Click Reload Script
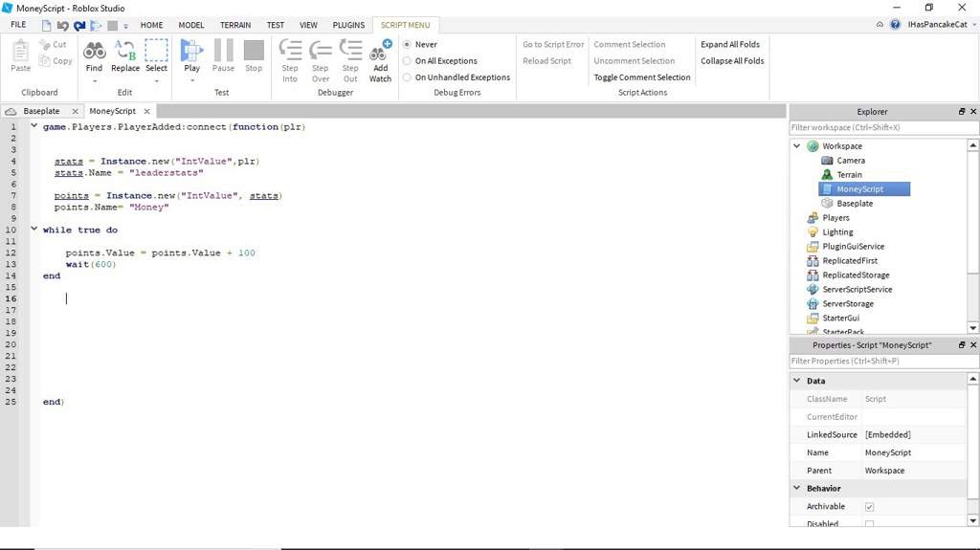Screen dimensions: 980x550 546,60
